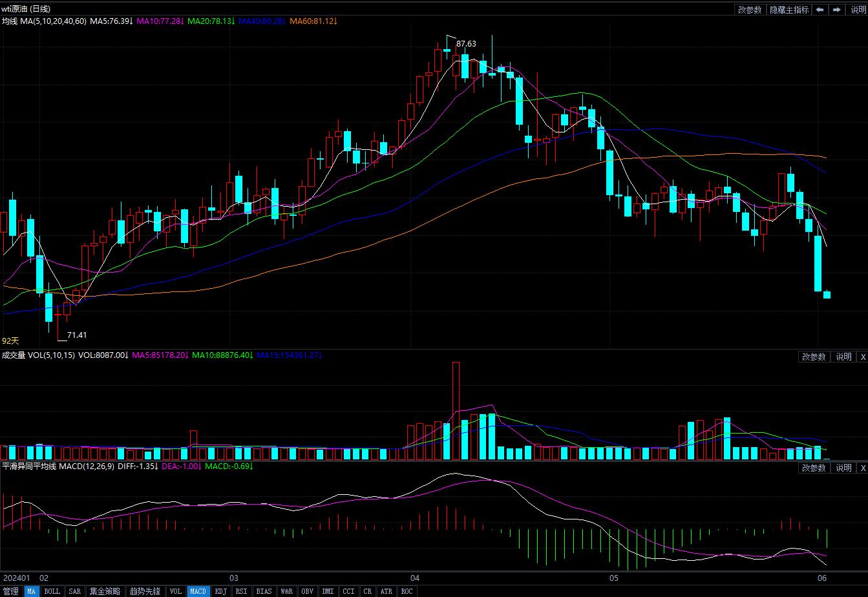Click the 03 month marker on time axis
868x597 pixels.
234,578
